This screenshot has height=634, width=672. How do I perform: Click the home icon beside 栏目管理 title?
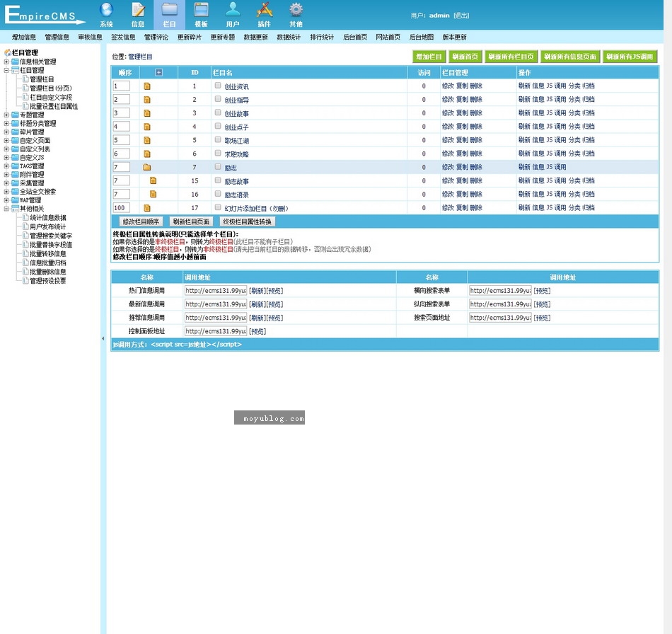point(7,52)
